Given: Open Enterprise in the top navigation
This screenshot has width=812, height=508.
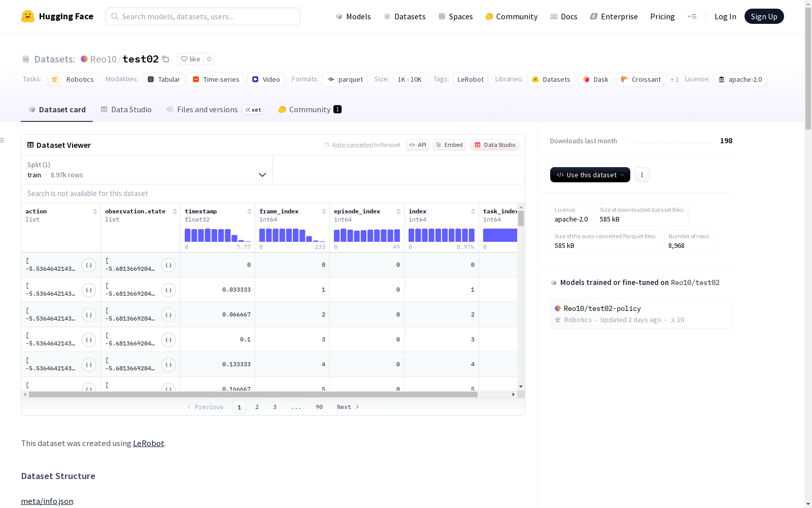Looking at the screenshot, I should [614, 16].
